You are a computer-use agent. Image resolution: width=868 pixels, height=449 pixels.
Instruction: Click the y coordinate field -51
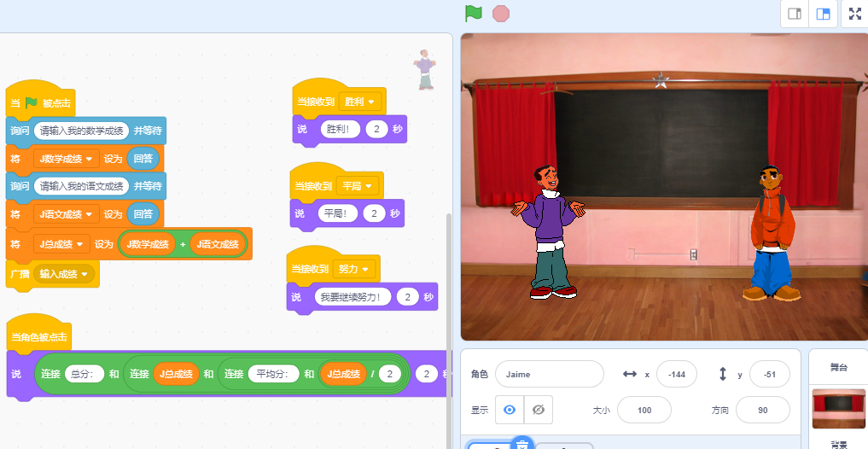pyautogui.click(x=770, y=374)
